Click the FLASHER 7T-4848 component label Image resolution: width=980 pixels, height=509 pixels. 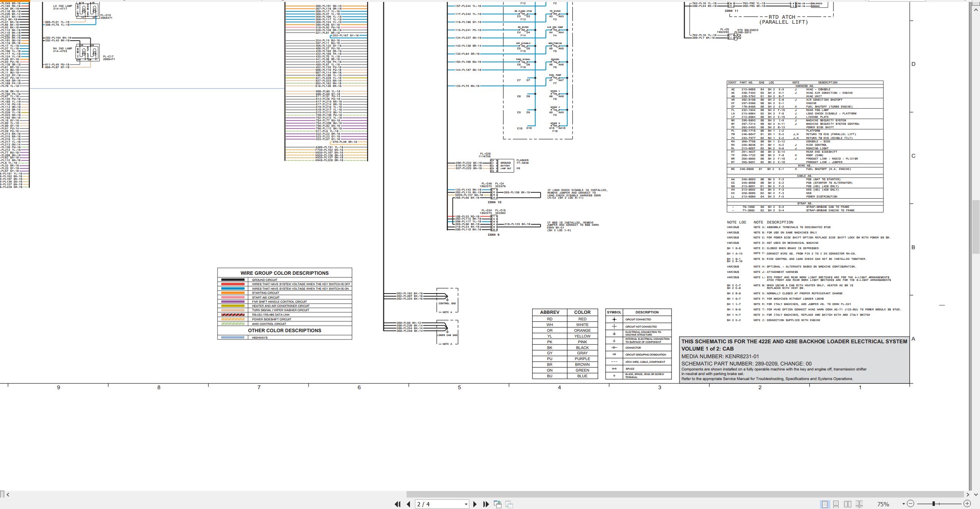[x=523, y=162]
